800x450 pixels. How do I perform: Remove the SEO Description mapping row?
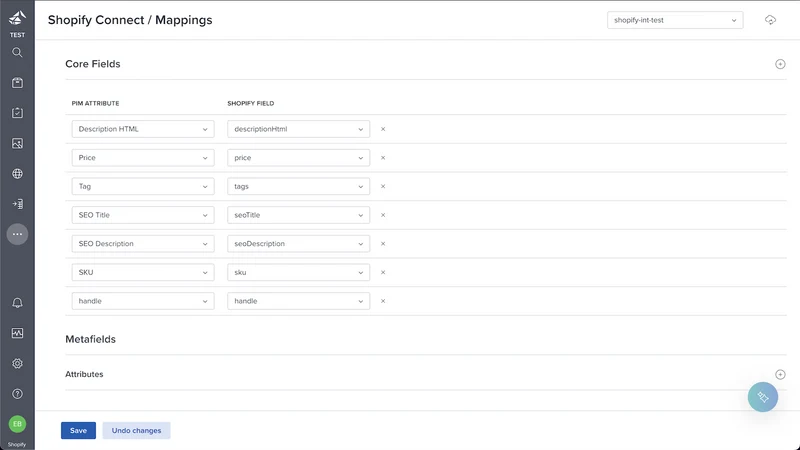point(383,244)
